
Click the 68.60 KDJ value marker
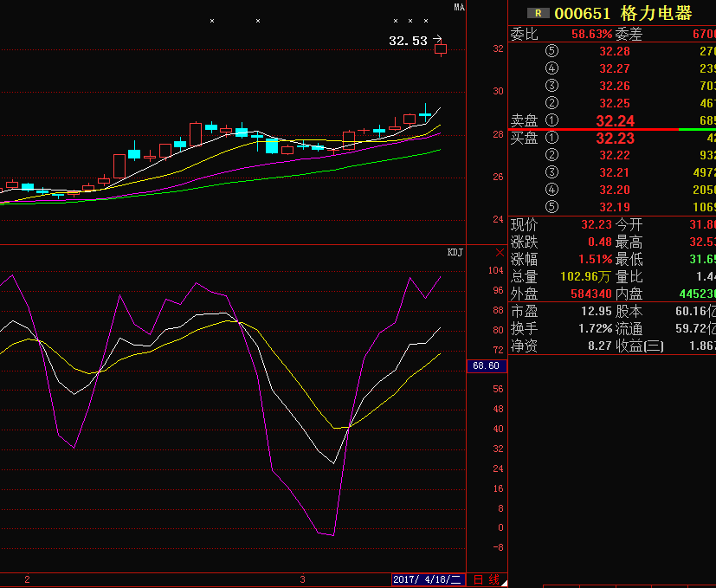point(486,366)
